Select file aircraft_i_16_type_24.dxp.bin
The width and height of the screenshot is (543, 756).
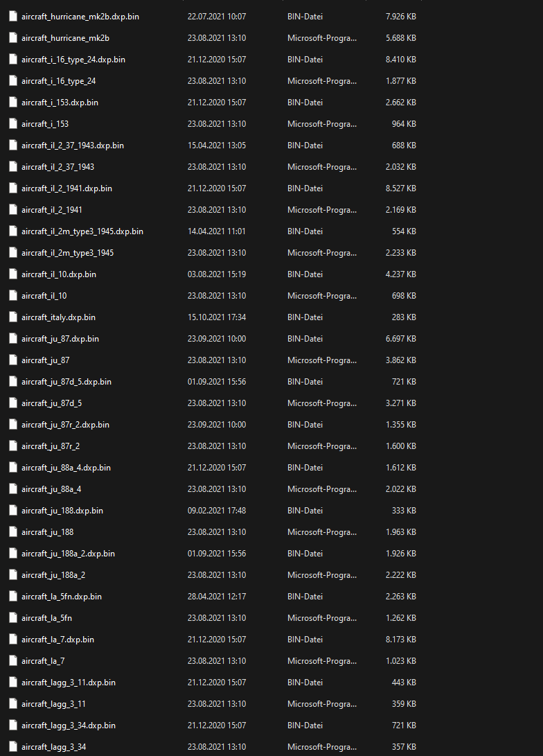[73, 60]
